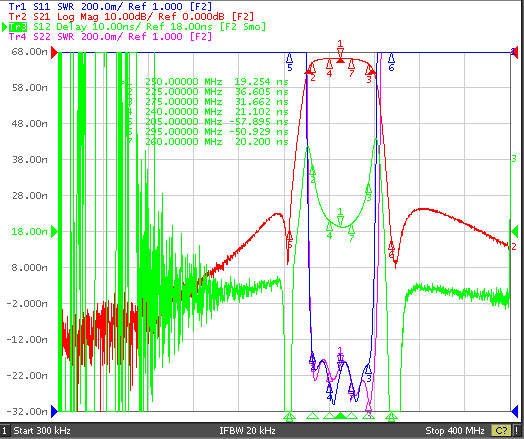Click the Stop 400 MHz field
This screenshot has width=524, height=439.
point(455,431)
